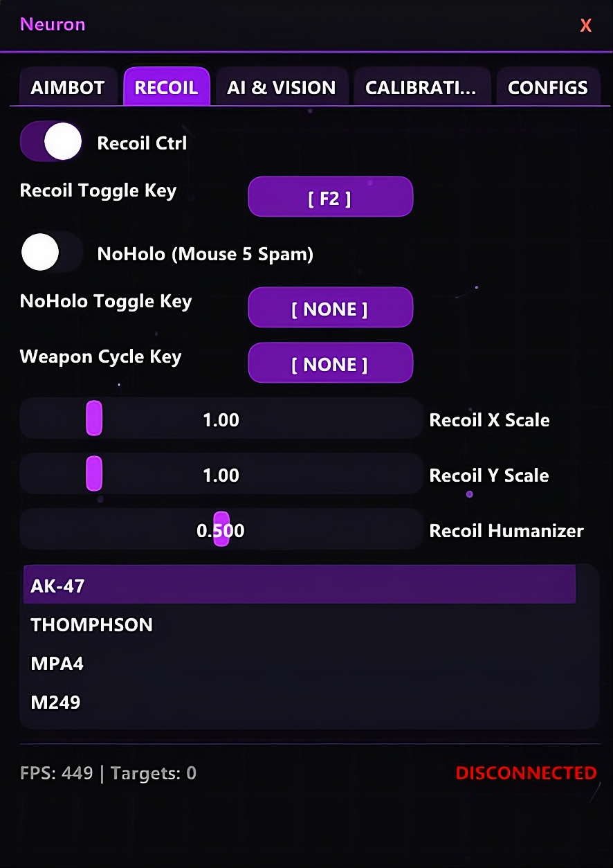The image size is (613, 868).
Task: Choose THOMPHSON from the weapon list
Action: [x=92, y=624]
